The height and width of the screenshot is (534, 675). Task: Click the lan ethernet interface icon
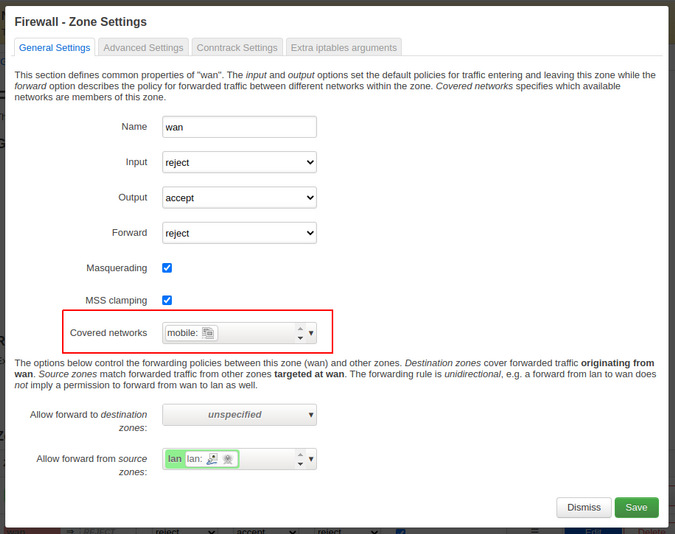[212, 459]
